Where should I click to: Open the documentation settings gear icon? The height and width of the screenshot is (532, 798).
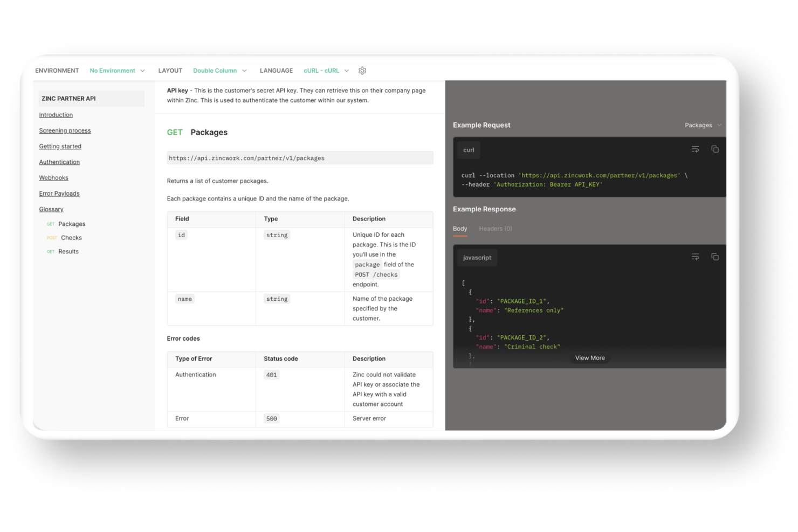point(362,71)
